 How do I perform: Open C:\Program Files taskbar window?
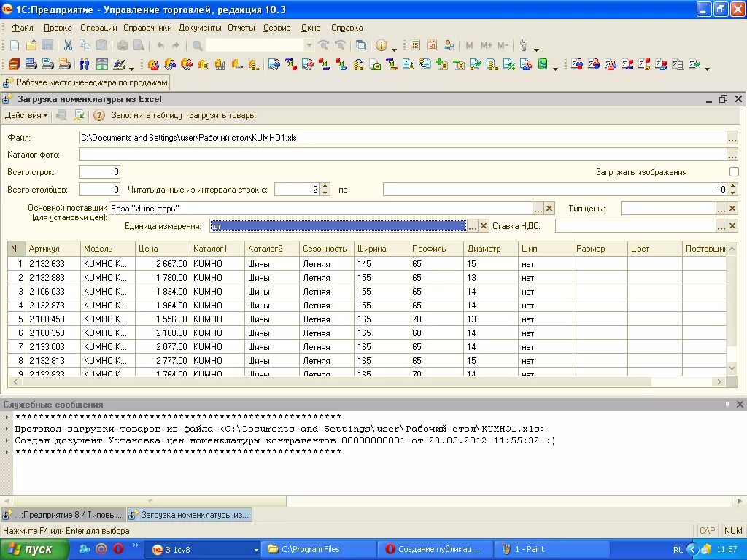click(x=320, y=549)
